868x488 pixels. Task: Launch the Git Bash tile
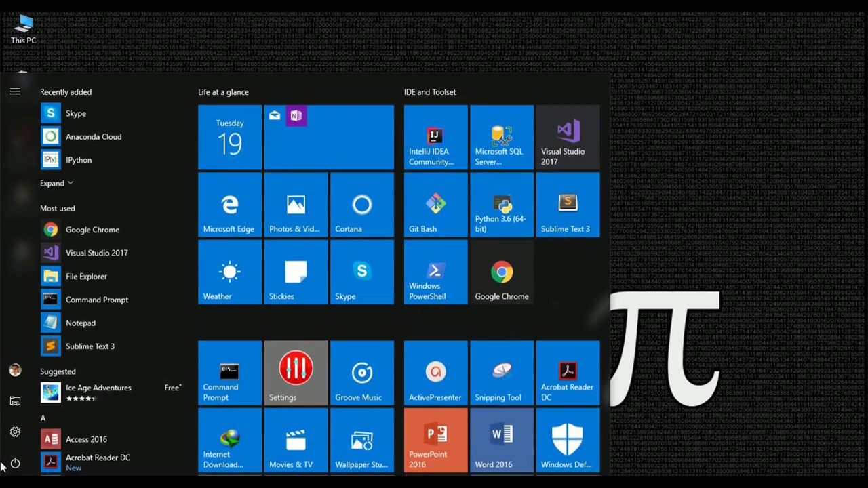(435, 205)
